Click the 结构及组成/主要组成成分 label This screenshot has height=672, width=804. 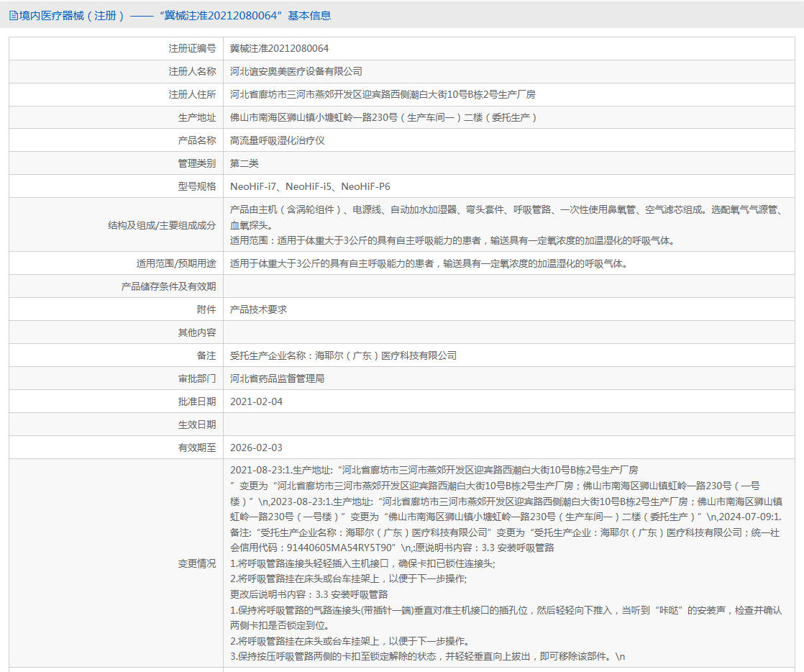(162, 225)
